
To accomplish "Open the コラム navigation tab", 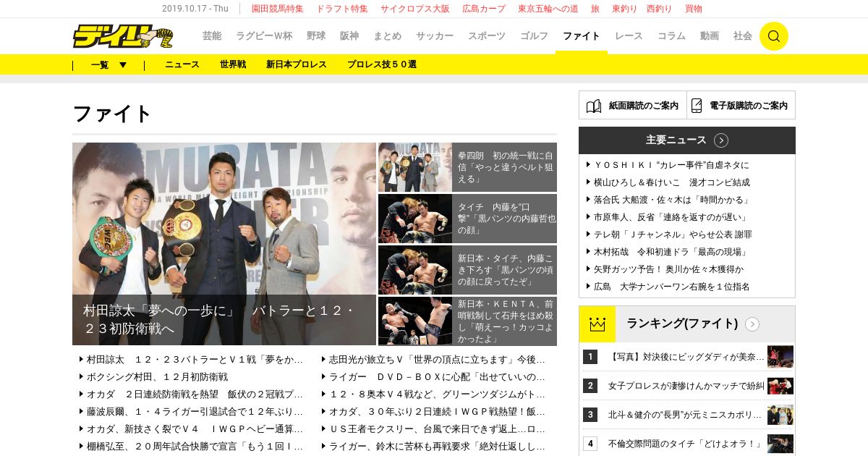I will tap(671, 36).
